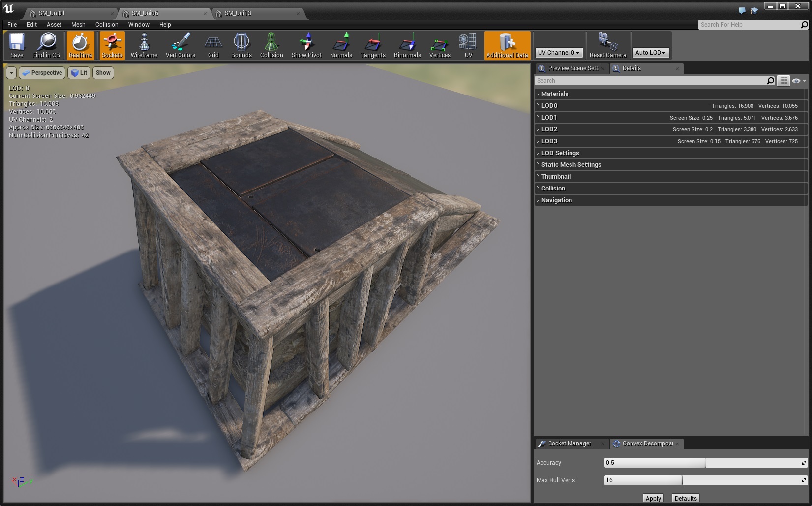Click Find in CB icon

(x=46, y=45)
